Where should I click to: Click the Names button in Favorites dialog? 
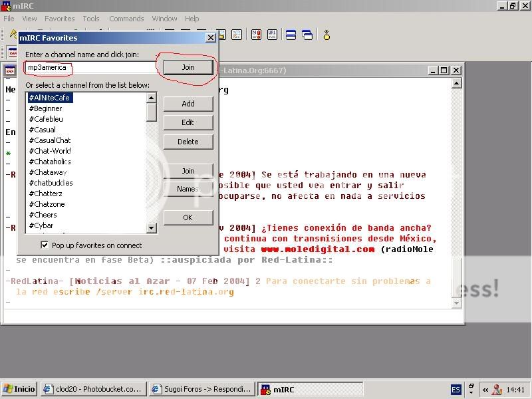pos(188,189)
